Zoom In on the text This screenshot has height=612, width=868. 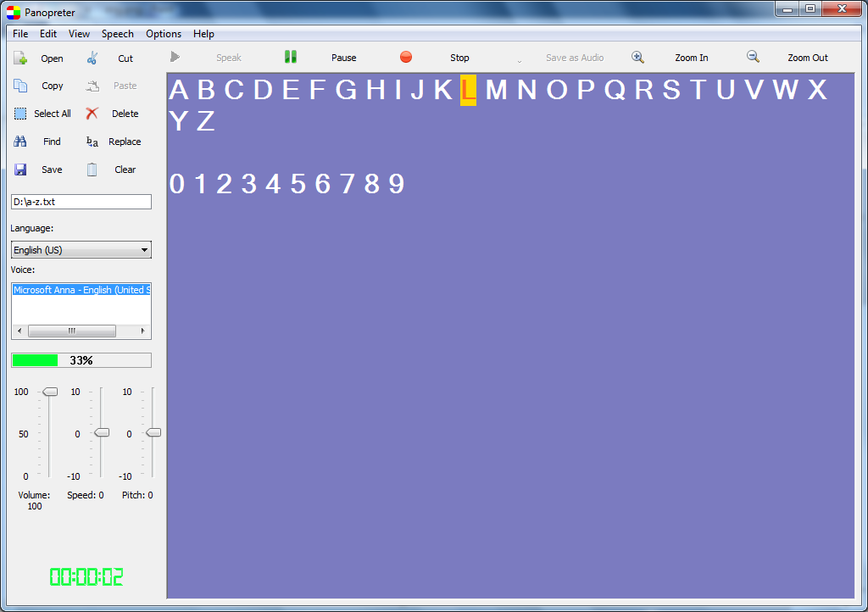pyautogui.click(x=638, y=58)
